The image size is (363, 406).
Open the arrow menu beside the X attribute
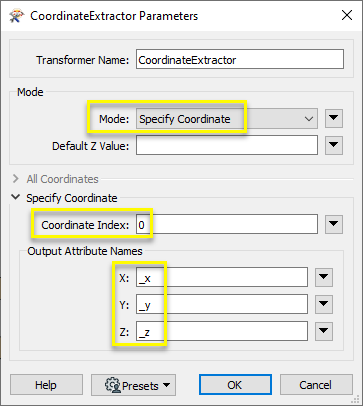click(324, 277)
